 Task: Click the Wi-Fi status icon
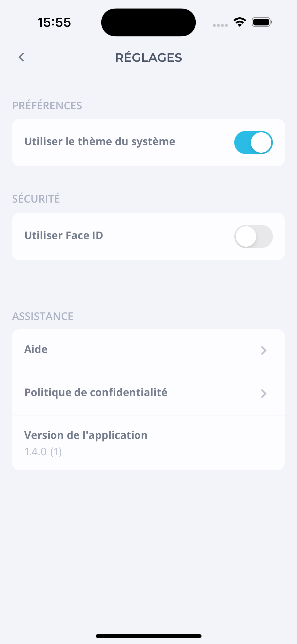pos(240,22)
